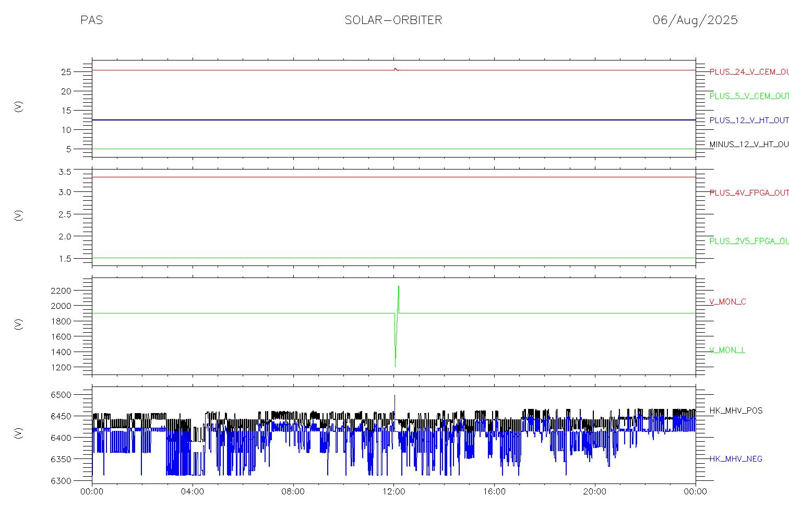Click the SOLAR-ORBITER heading
The image size is (789, 532).
coord(393,20)
